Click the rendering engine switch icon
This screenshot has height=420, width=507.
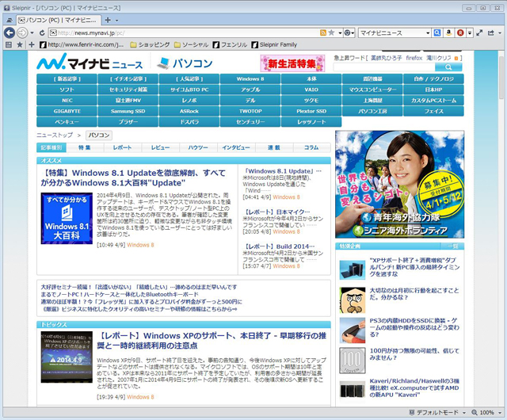click(347, 32)
